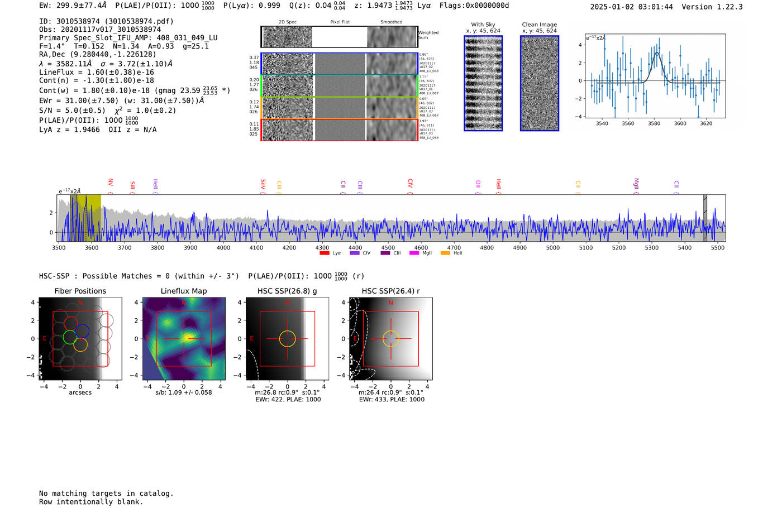Screen dimensions: 782x532
Task: Click the timestamp 2025-01-02 03:01:44
Action: 632,7
